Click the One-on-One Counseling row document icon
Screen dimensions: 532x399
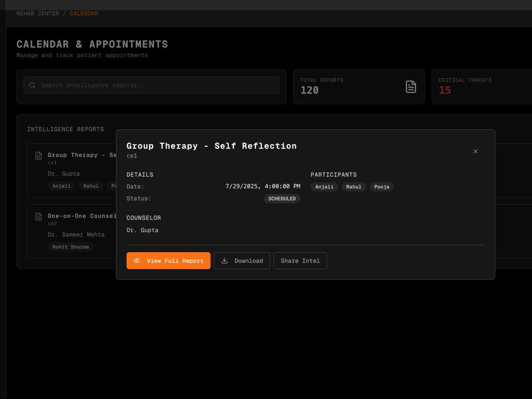(39, 217)
